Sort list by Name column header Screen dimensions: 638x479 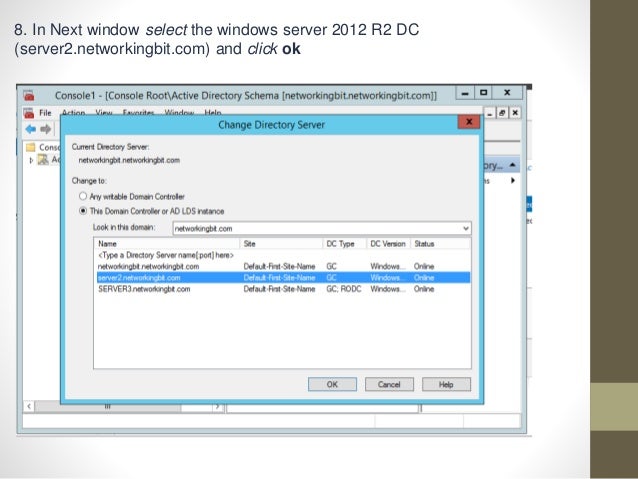pos(167,243)
